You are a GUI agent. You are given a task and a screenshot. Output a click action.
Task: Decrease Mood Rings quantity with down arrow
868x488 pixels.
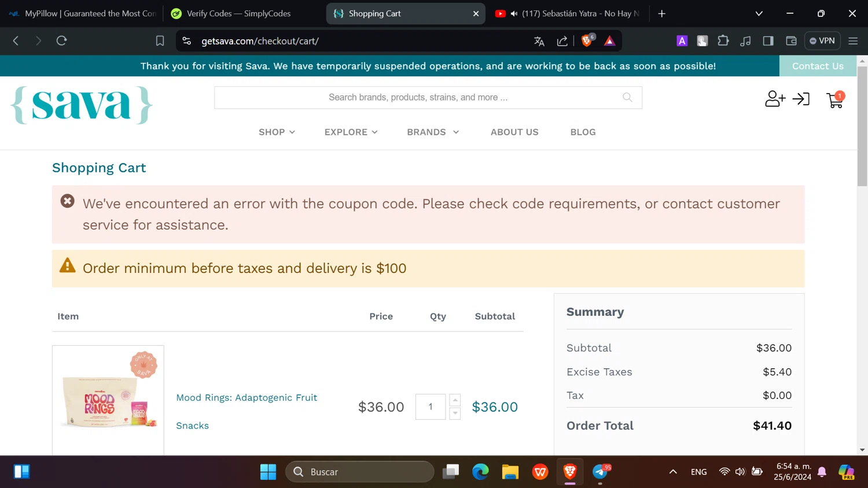[x=455, y=413]
